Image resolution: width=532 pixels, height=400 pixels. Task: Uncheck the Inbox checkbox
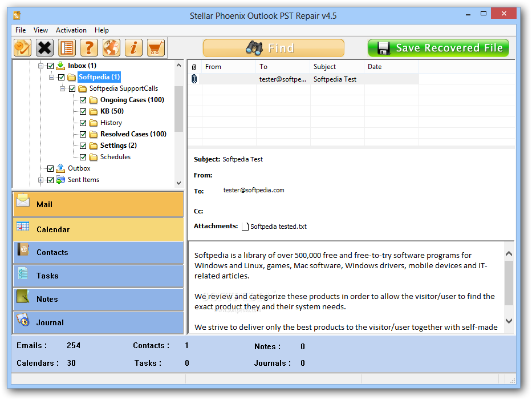pos(51,66)
